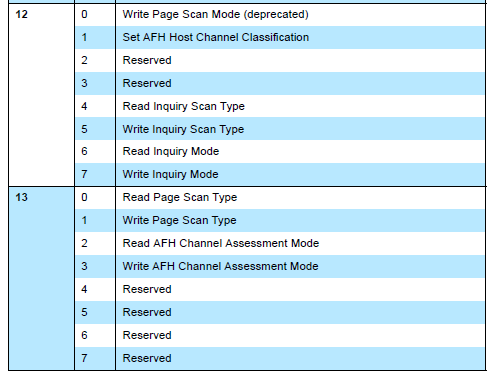
Task: Click 'Write Page Scan Type' text
Action: pyautogui.click(x=179, y=220)
